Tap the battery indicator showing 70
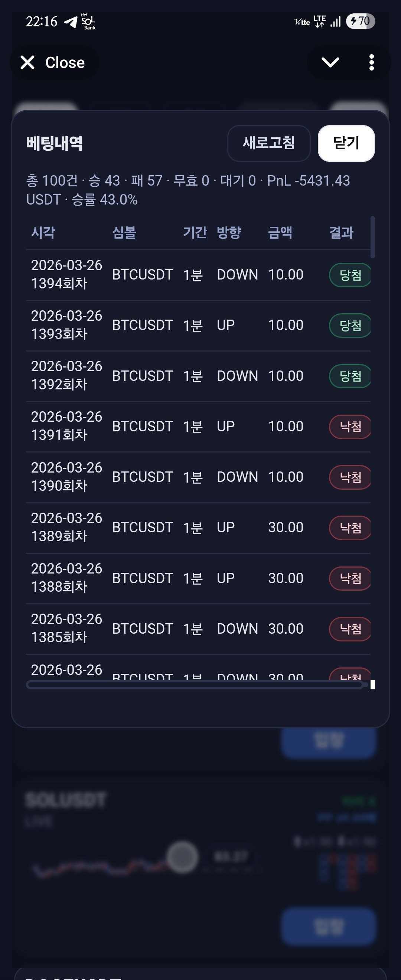 point(360,21)
